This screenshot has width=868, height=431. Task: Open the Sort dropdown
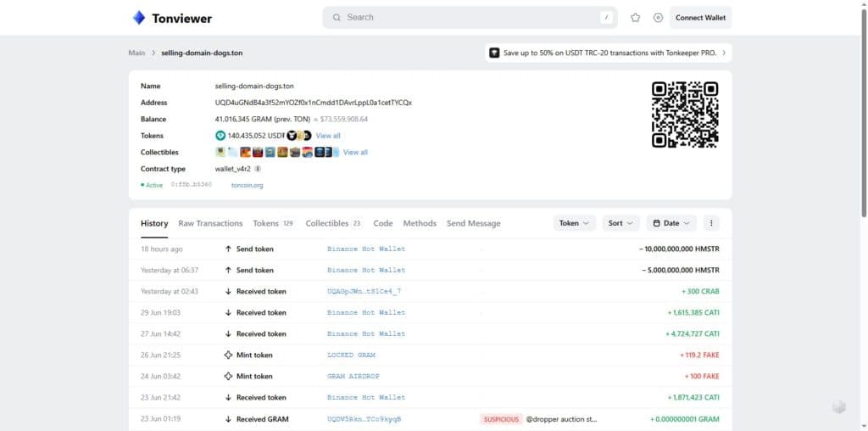(620, 223)
